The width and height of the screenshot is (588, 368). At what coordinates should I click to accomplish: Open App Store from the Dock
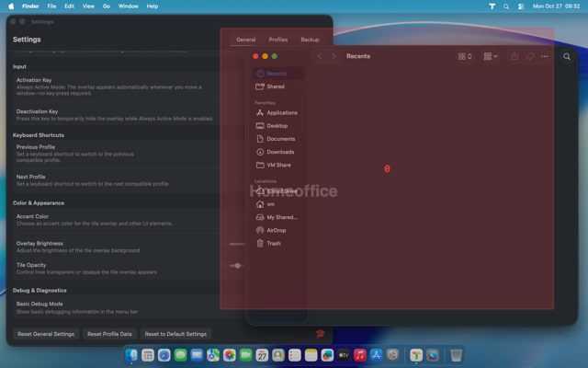[376, 355]
